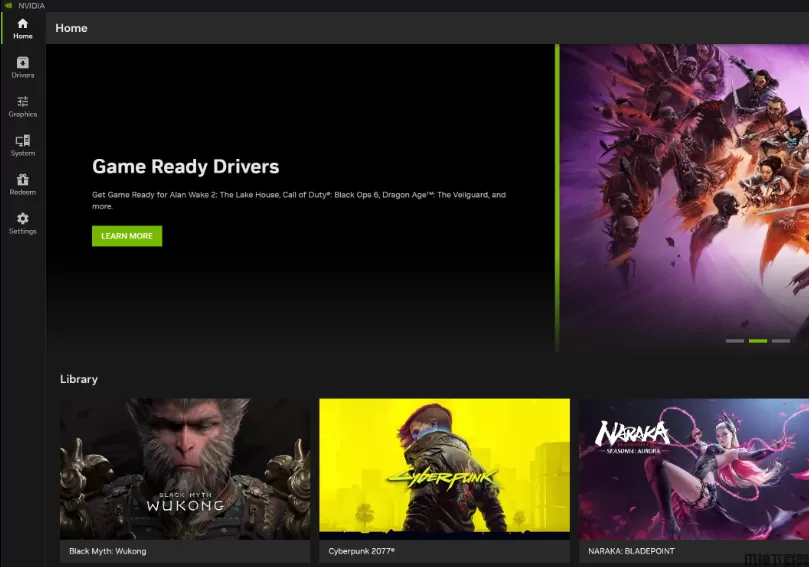The image size is (809, 567).
Task: Click the Get Game Ready description text
Action: click(x=299, y=200)
